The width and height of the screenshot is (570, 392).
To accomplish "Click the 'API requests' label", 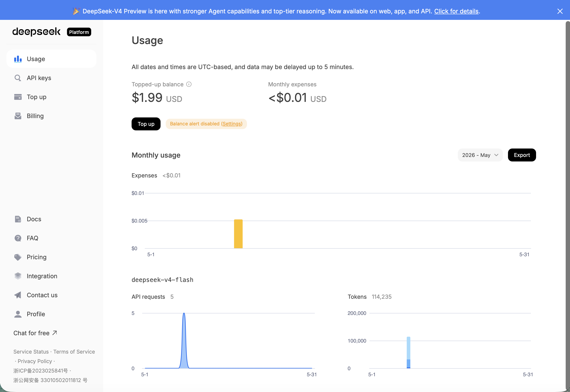I will click(x=148, y=297).
